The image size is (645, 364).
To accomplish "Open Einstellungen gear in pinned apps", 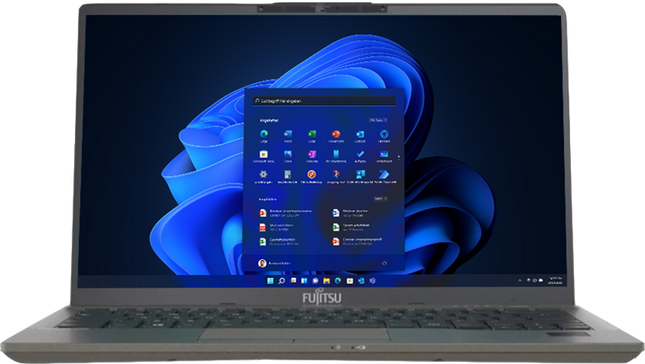I will [x=263, y=176].
